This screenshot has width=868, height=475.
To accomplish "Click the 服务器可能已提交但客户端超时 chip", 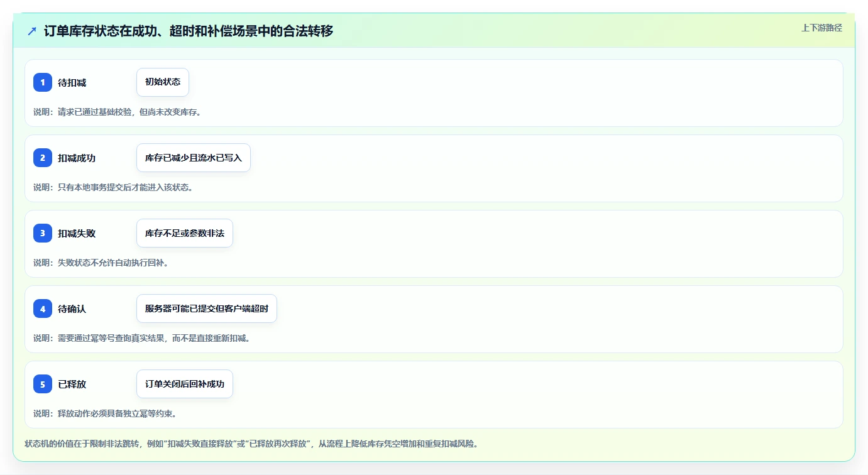I will pos(207,308).
